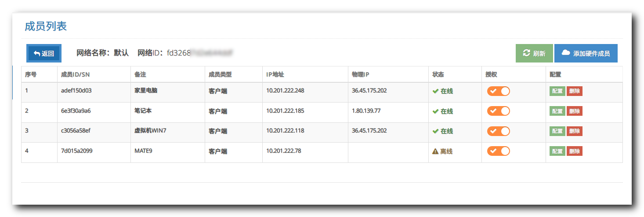Click the 状态 column header
This screenshot has width=644, height=217.
pos(438,74)
